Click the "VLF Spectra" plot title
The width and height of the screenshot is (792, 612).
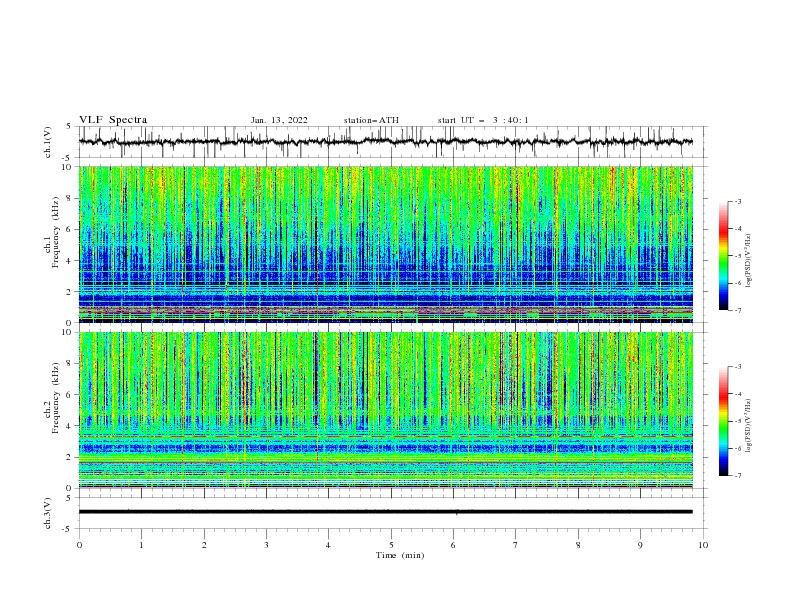(113, 120)
